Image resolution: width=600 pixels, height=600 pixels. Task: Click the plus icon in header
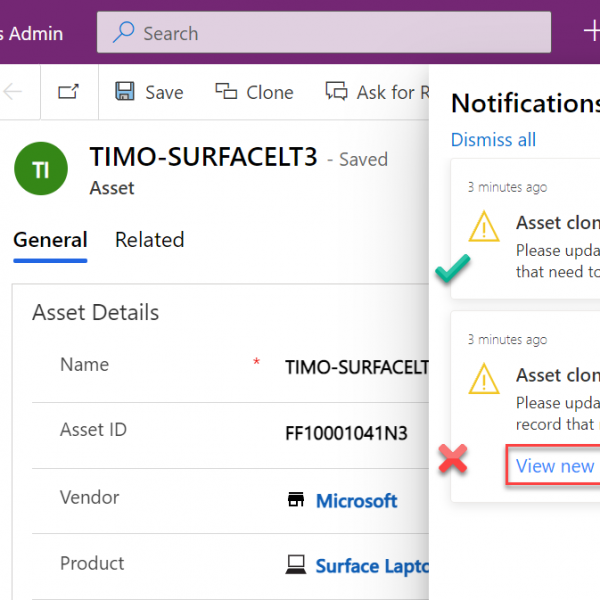592,31
